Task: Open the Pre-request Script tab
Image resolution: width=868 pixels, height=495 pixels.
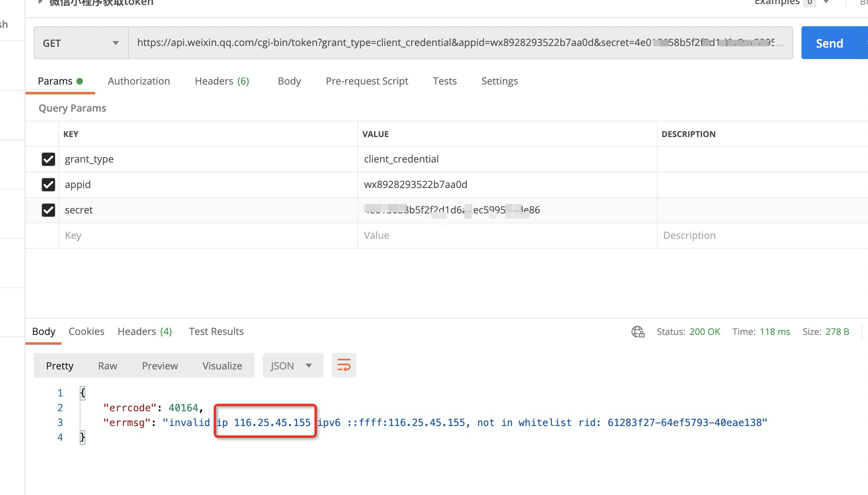Action: 367,81
